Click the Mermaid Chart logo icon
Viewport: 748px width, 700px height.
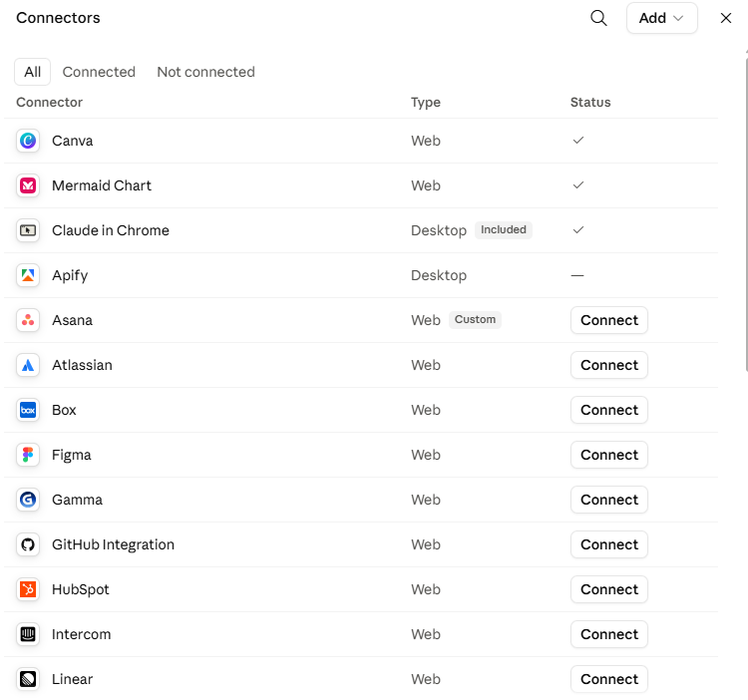tap(28, 185)
